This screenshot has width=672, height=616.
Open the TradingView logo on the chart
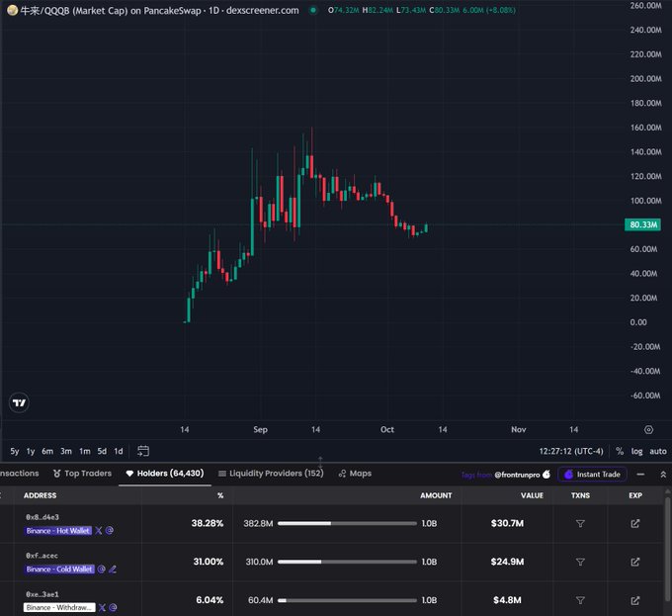pyautogui.click(x=19, y=403)
